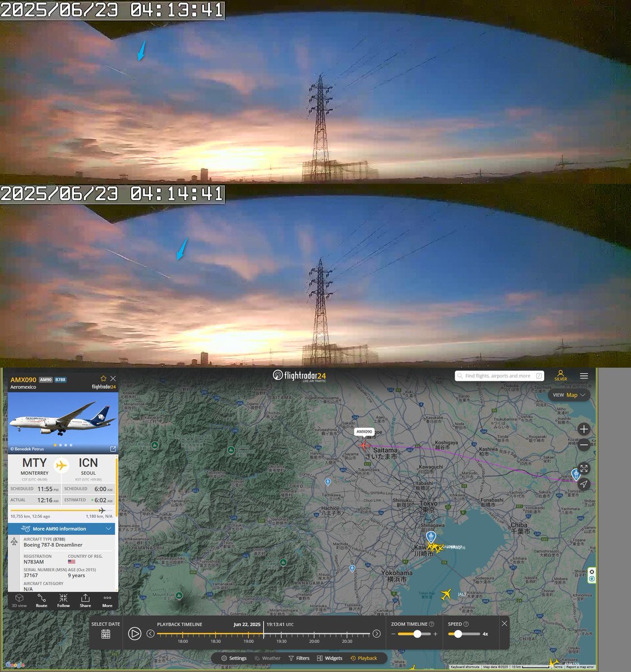631x672 pixels.
Task: Click the MTY origin airport code
Action: [x=34, y=463]
